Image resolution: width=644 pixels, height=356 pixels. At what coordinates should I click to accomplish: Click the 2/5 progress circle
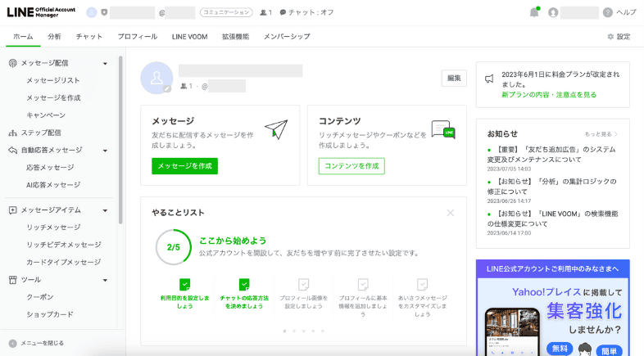[174, 247]
